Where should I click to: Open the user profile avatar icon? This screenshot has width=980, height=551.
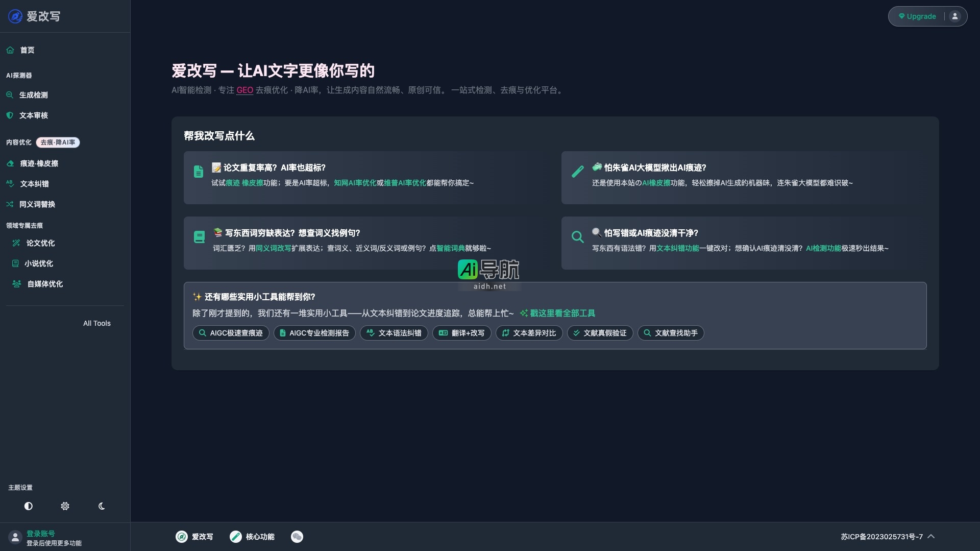pos(954,16)
